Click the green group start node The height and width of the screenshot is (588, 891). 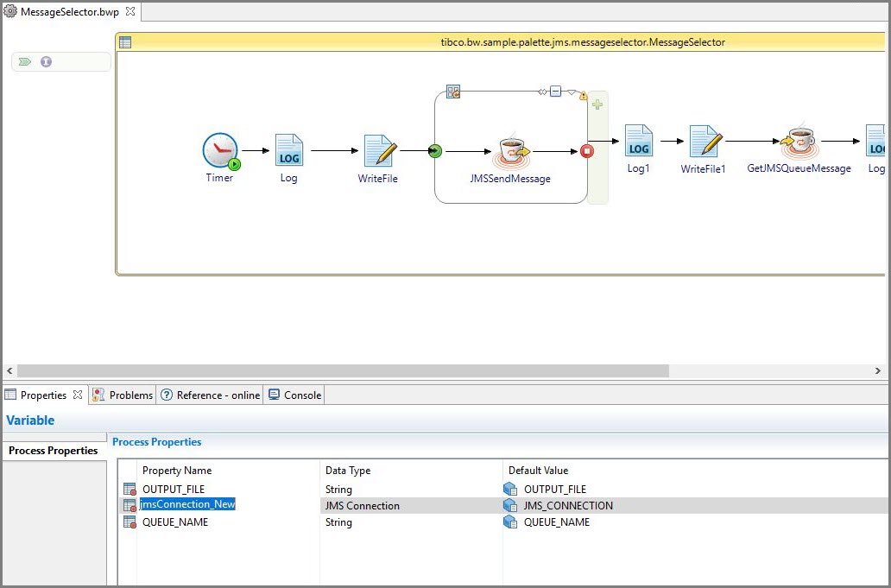coord(435,151)
